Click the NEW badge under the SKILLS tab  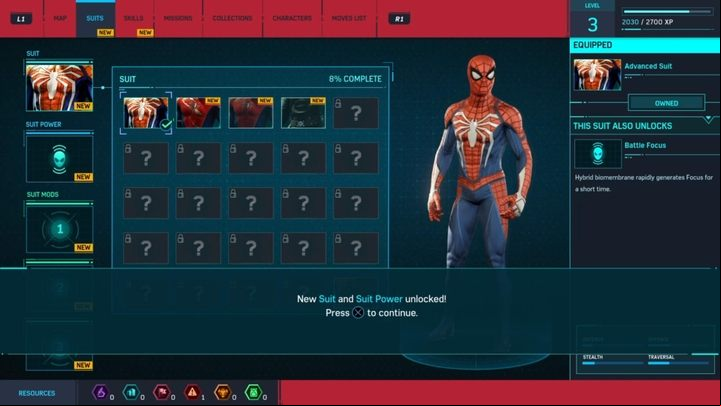pos(145,33)
